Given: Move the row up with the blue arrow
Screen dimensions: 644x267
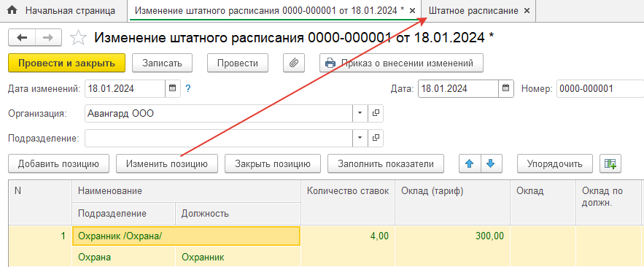Looking at the screenshot, I should (x=470, y=164).
